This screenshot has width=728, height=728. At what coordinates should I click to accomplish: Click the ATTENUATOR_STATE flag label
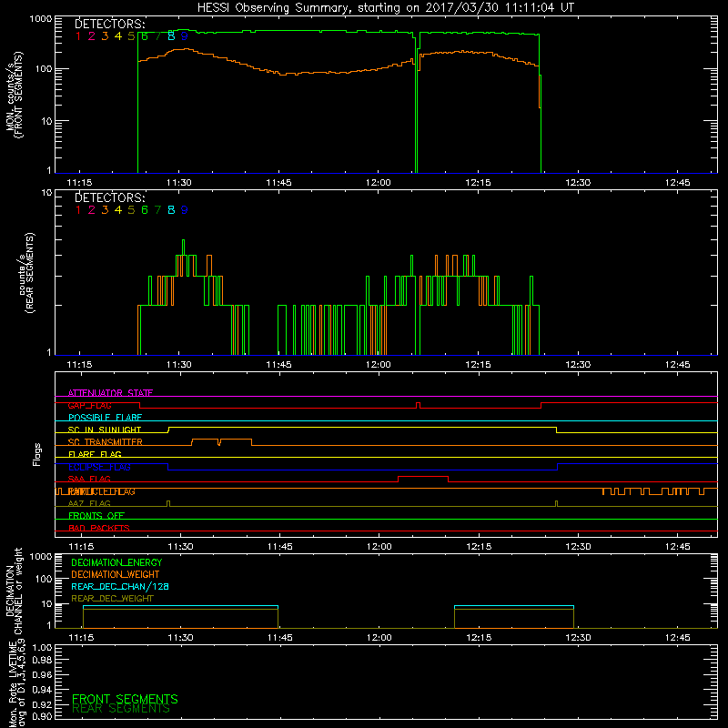coord(110,393)
